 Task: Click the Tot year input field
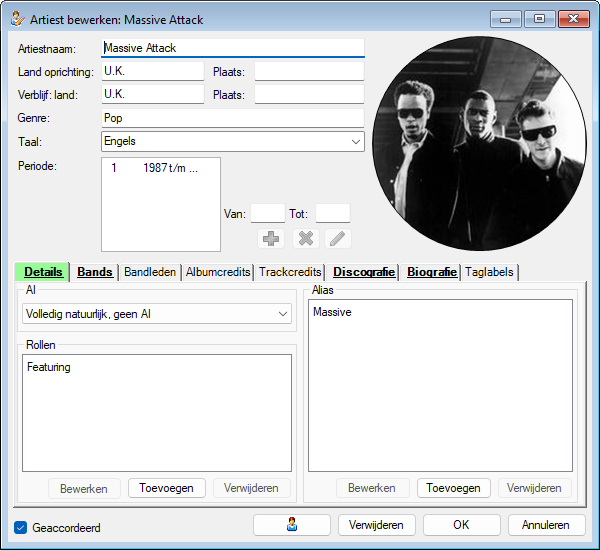coord(333,213)
